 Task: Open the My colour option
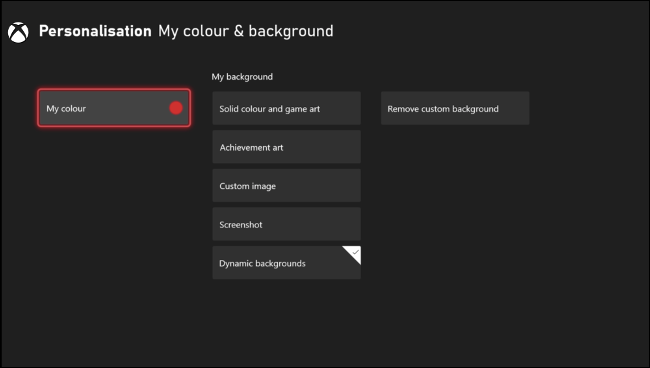pyautogui.click(x=114, y=108)
